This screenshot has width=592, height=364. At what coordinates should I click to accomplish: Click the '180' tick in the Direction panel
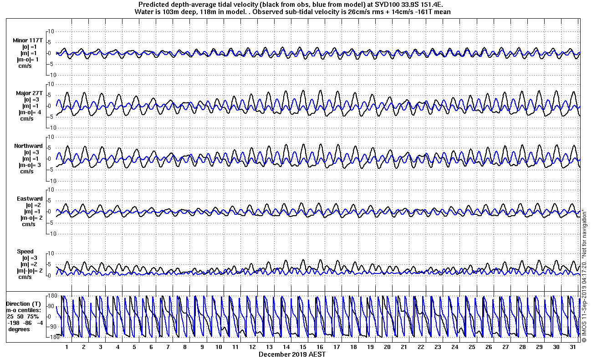click(x=52, y=296)
